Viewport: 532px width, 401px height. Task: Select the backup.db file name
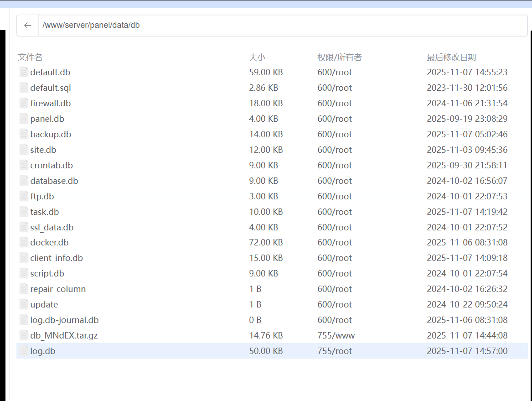click(51, 134)
